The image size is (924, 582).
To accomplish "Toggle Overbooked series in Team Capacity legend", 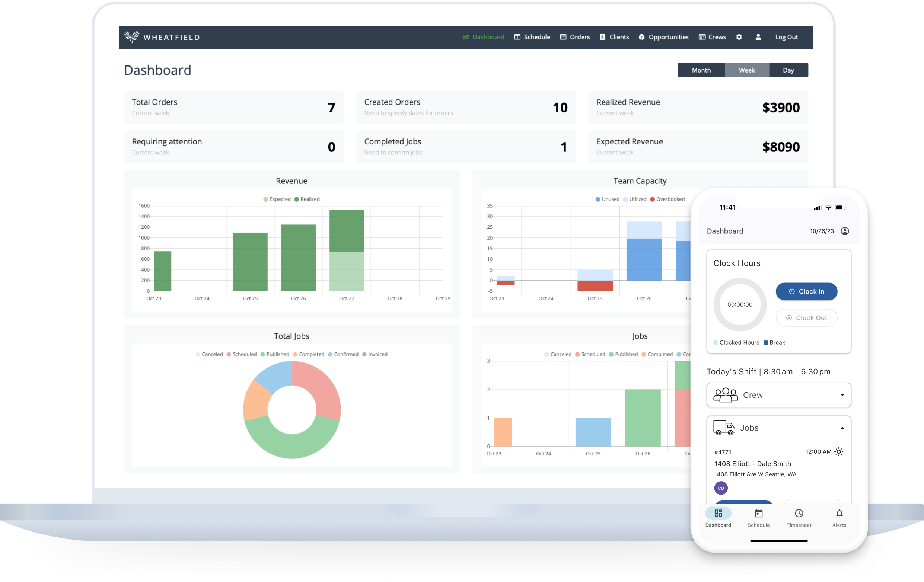I will [667, 199].
